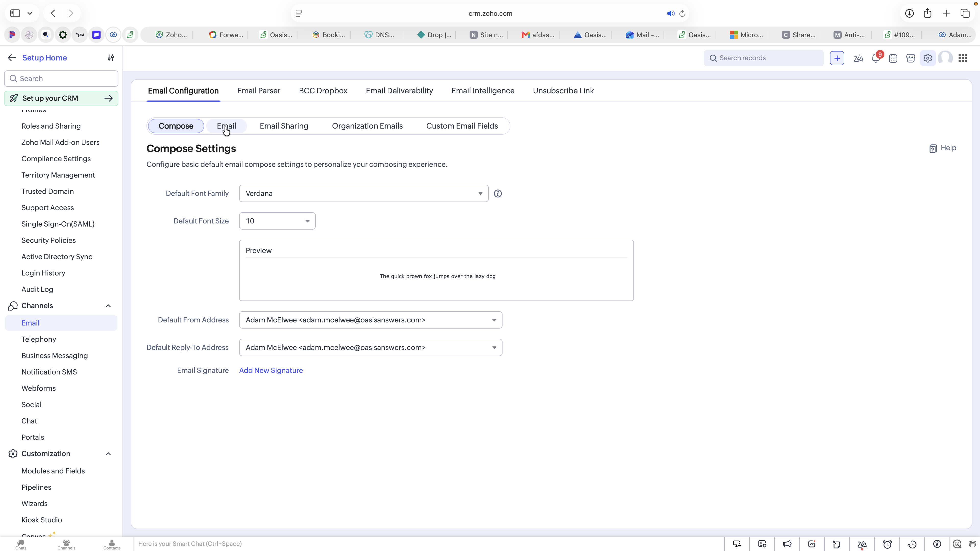Open the recent items history icon
Image resolution: width=980 pixels, height=551 pixels.
912,544
